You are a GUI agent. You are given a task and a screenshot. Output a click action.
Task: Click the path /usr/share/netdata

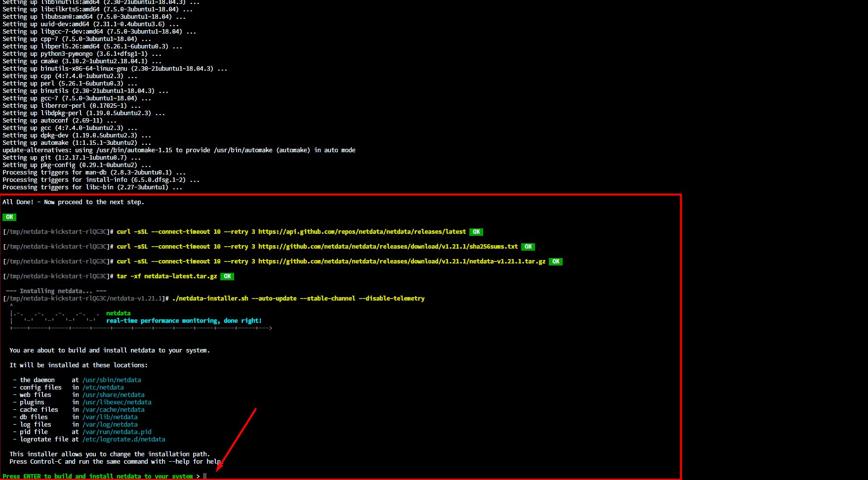[x=114, y=395]
